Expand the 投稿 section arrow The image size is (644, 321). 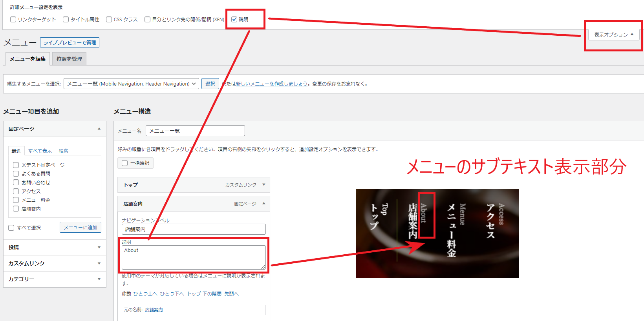tap(99, 247)
